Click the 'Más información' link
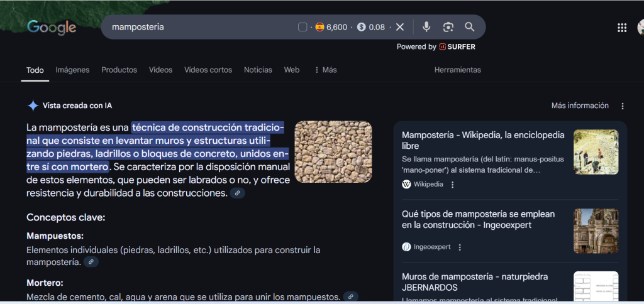 [x=580, y=106]
